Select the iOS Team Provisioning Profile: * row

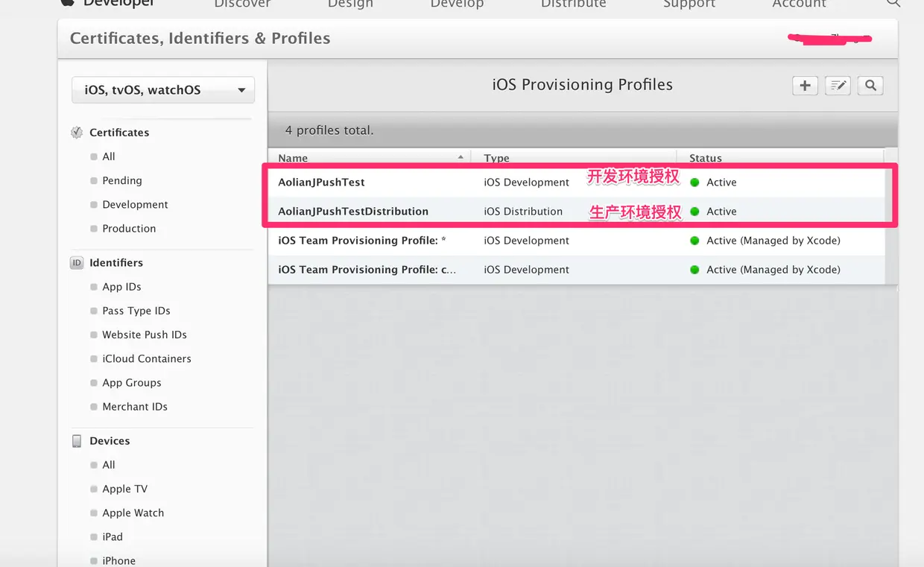point(576,241)
